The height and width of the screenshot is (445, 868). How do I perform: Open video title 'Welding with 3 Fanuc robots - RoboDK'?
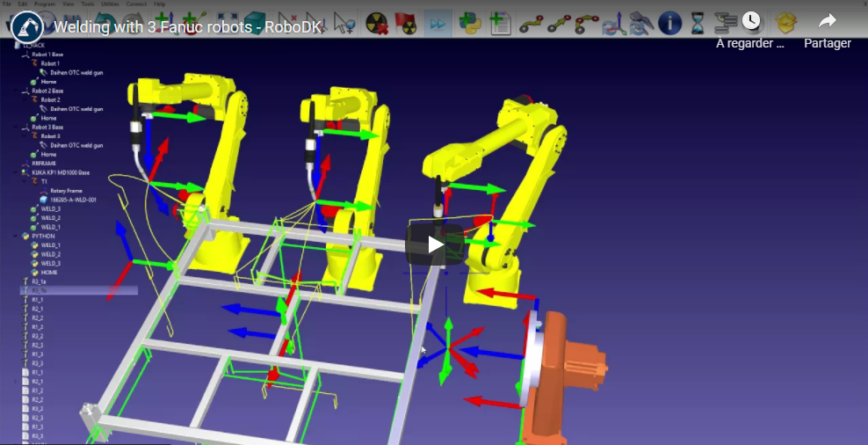188,26
